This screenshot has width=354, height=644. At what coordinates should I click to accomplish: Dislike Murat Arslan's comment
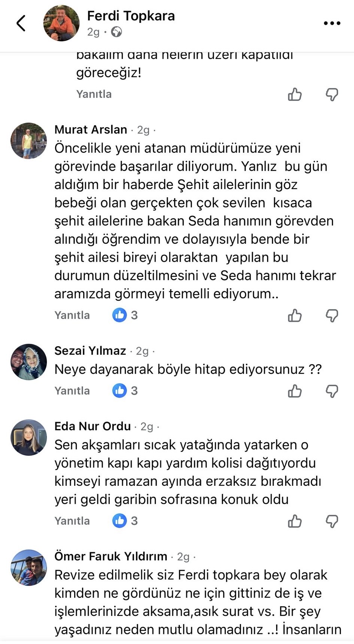pyautogui.click(x=332, y=315)
